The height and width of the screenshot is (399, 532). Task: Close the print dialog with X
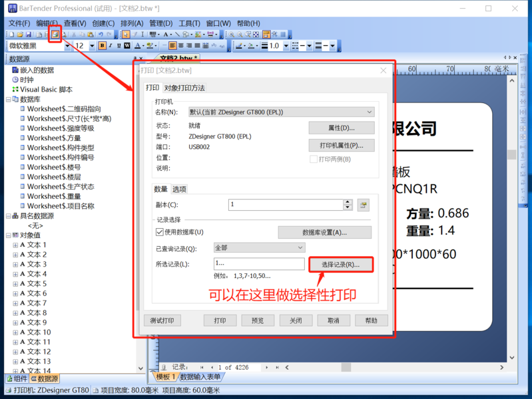click(x=383, y=70)
